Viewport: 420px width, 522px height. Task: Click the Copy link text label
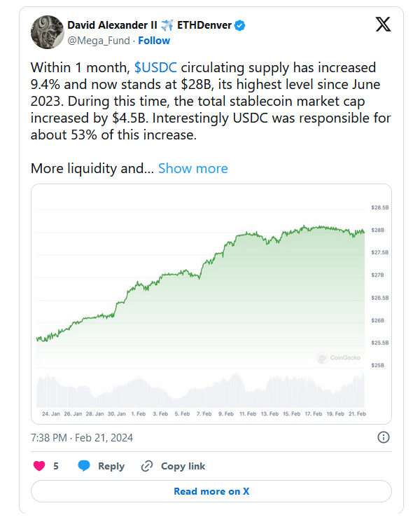(183, 466)
